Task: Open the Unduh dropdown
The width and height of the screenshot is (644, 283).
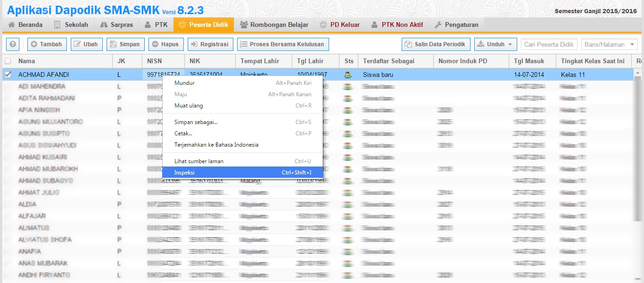Action: click(495, 44)
